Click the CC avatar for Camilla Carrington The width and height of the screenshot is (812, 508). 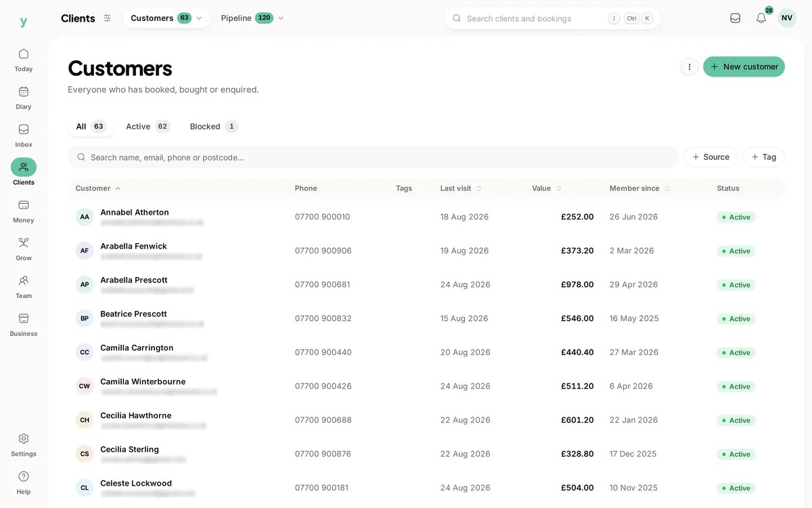[85, 352]
